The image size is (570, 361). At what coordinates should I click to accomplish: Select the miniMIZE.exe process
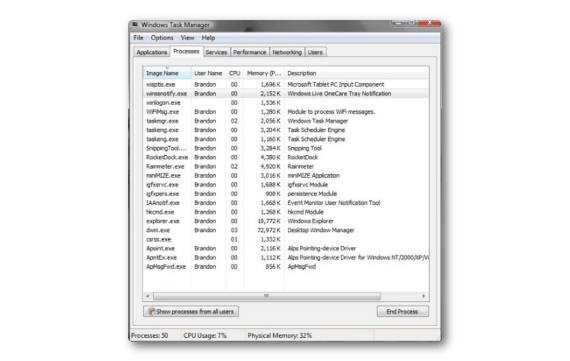[286, 175]
